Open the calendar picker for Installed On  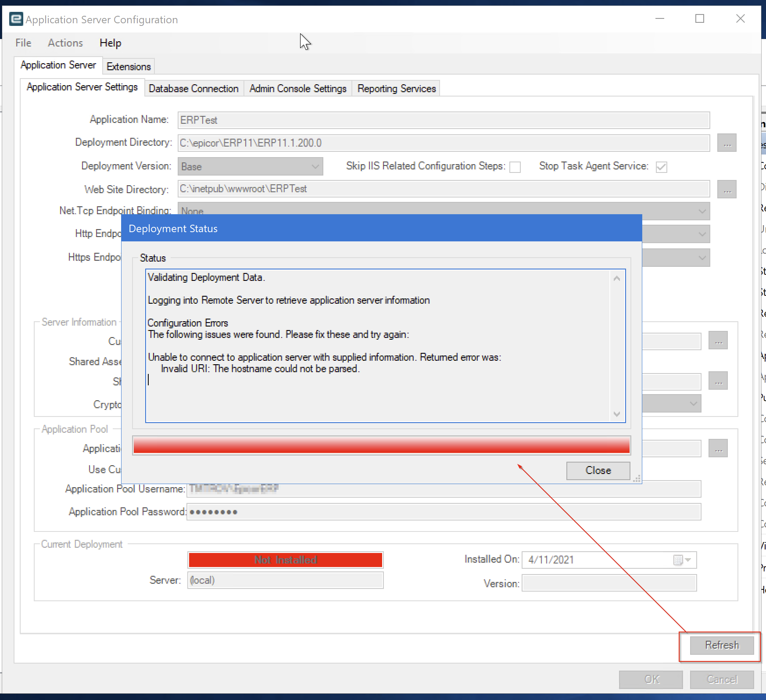pos(678,560)
